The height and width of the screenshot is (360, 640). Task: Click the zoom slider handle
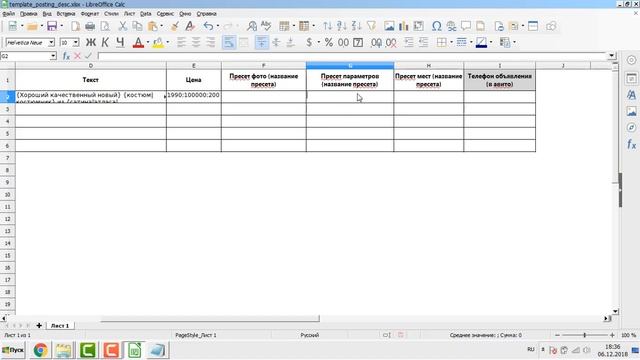[x=584, y=335]
